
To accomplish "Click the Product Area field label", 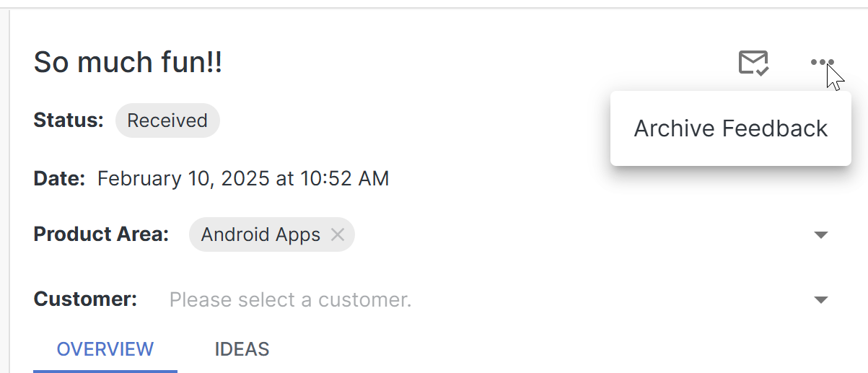I will click(101, 234).
